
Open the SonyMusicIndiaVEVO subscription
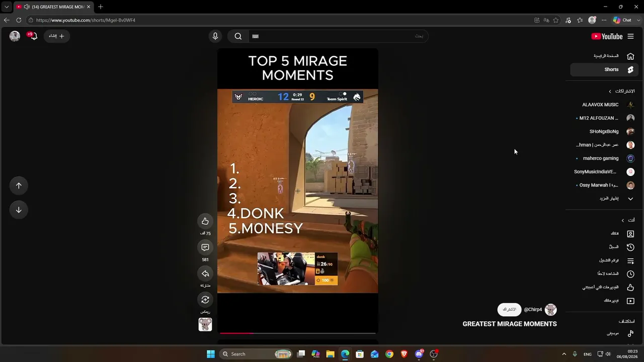604,172
